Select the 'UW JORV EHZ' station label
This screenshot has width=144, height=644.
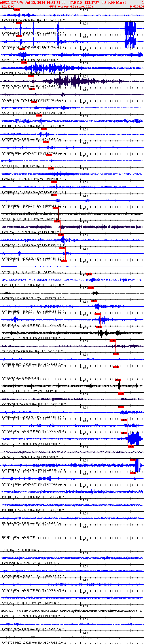tap(12, 444)
